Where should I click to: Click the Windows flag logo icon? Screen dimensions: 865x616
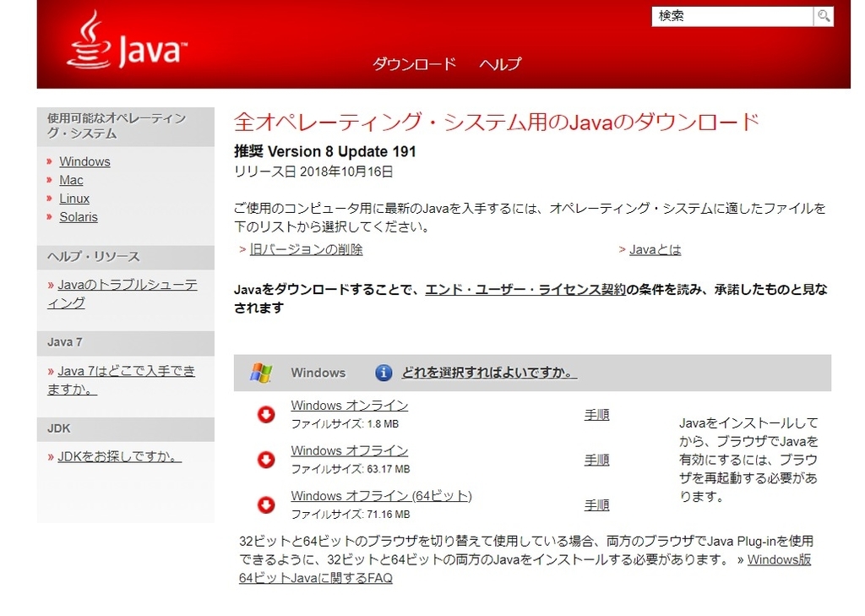[x=261, y=373]
